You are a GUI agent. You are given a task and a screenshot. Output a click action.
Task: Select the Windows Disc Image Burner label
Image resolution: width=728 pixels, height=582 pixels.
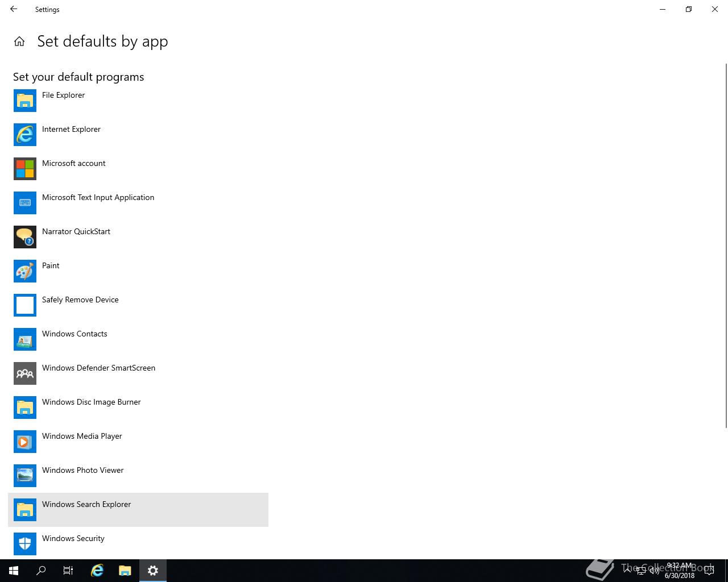point(91,402)
